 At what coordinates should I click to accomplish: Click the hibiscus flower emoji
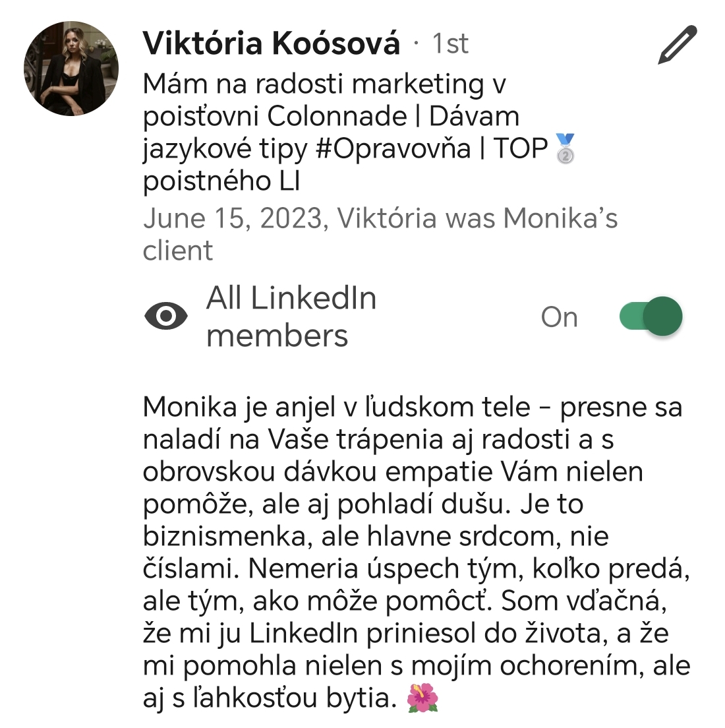pos(422,698)
